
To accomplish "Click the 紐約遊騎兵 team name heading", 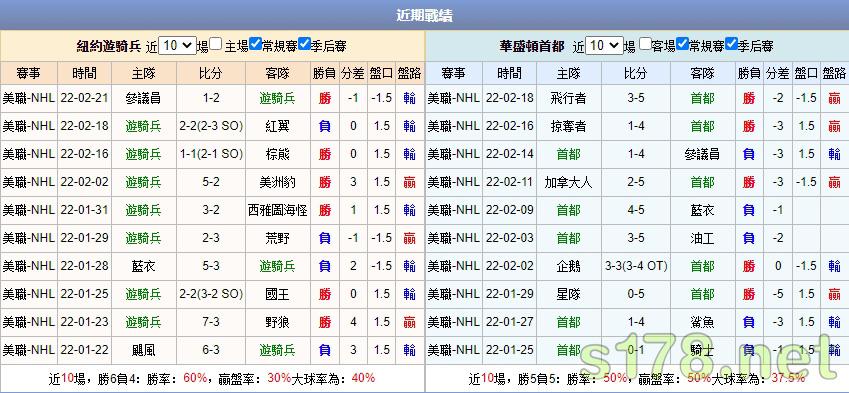I will pyautogui.click(x=109, y=46).
